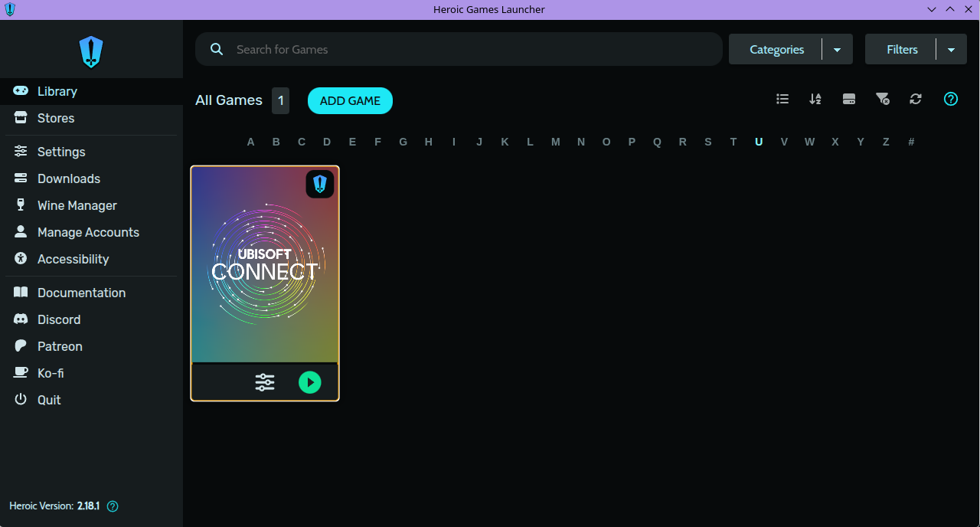The height and width of the screenshot is (527, 980).
Task: Toggle alphabetical sort order icon
Action: 815,99
